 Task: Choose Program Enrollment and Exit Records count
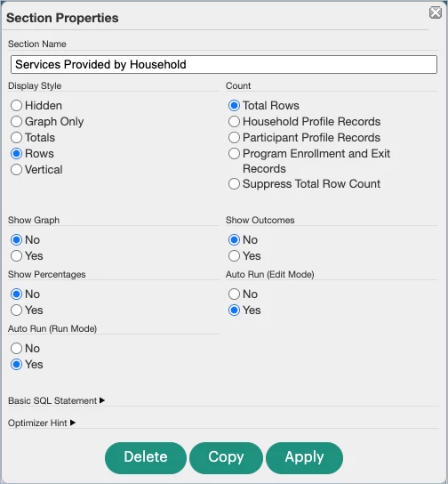234,154
